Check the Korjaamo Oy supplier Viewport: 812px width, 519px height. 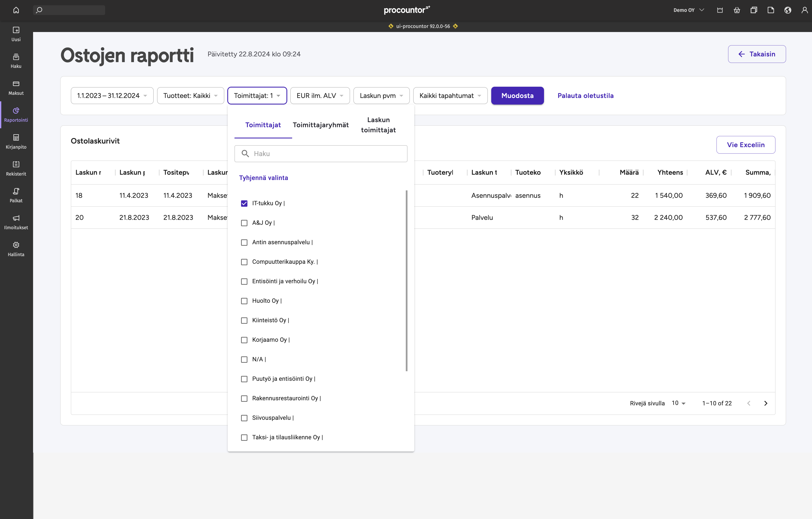coord(244,340)
